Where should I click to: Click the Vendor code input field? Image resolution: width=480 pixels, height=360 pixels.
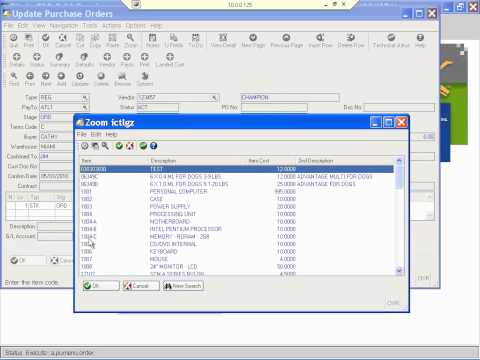click(178, 98)
